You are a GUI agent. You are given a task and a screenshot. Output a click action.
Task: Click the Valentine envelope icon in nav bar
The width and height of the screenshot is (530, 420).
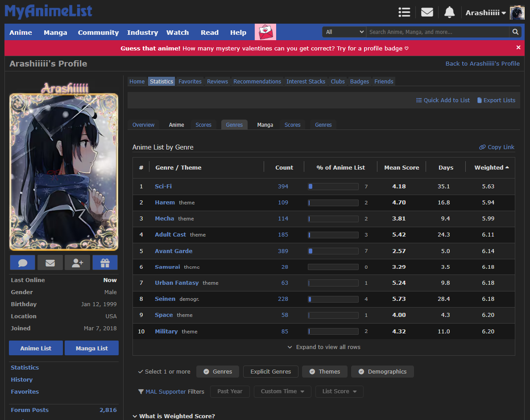[265, 32]
